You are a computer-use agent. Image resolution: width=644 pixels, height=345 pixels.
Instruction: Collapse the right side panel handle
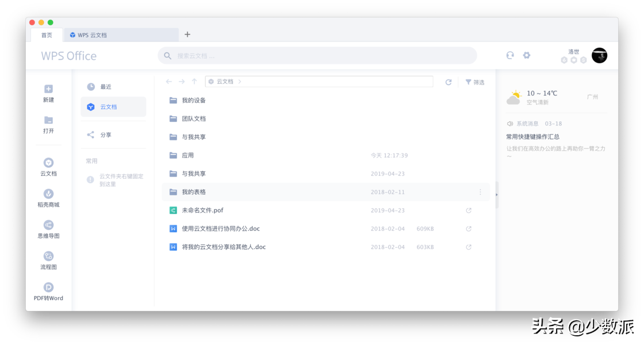point(497,195)
